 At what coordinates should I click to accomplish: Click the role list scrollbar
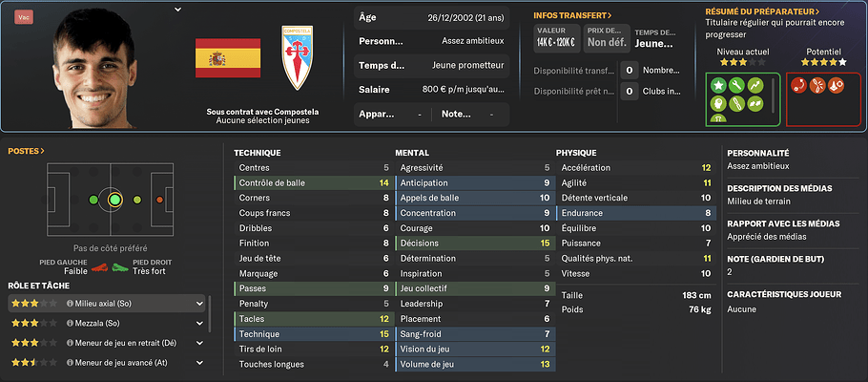pos(209,314)
